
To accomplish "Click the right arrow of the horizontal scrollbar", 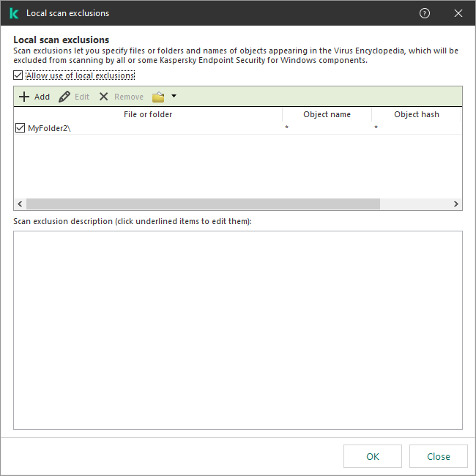I will click(455, 204).
